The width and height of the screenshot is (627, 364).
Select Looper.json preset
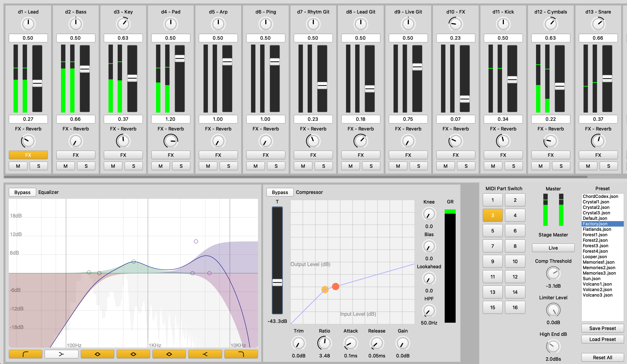tap(602, 257)
